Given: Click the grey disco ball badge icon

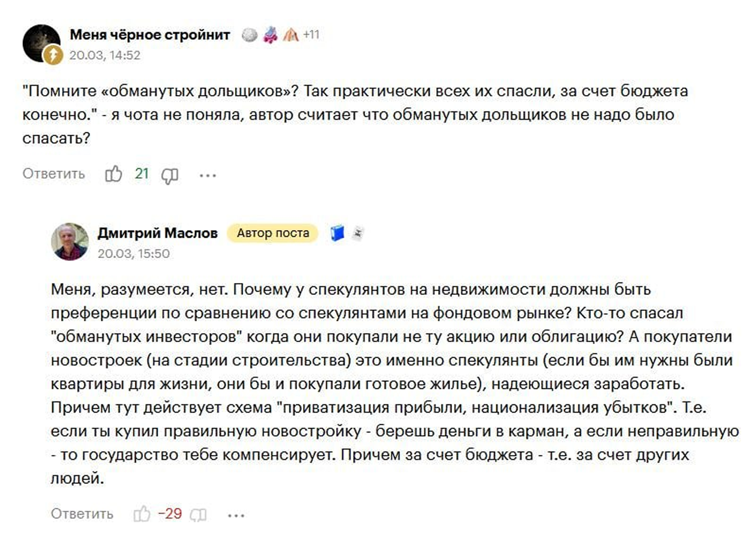Looking at the screenshot, I should pyautogui.click(x=249, y=35).
